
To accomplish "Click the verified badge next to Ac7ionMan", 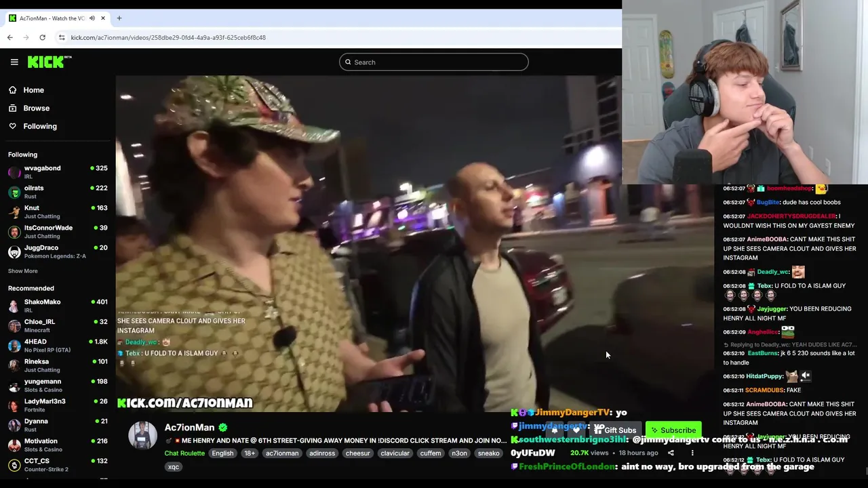I will click(223, 428).
